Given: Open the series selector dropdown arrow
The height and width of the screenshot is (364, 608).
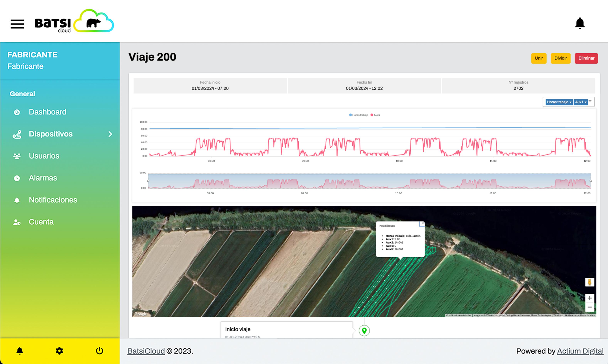Looking at the screenshot, I should click(x=590, y=101).
